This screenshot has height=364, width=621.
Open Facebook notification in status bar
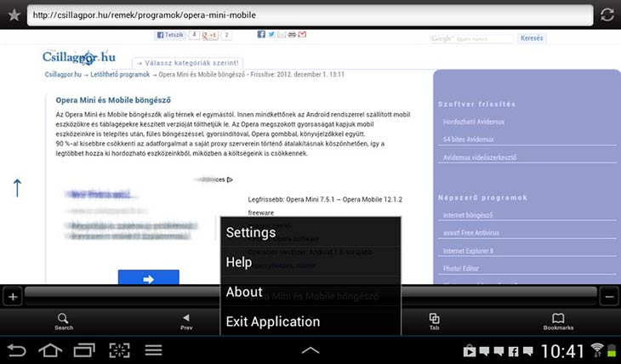click(513, 351)
